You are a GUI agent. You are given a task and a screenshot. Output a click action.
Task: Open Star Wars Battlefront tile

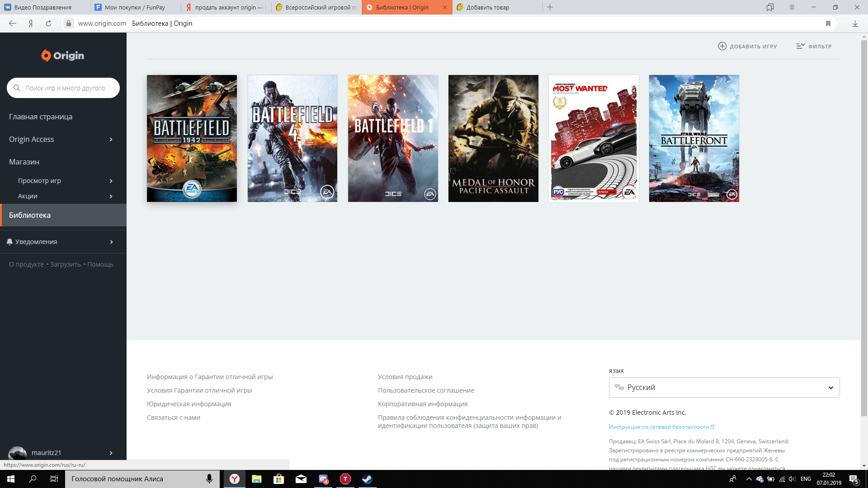(x=694, y=138)
